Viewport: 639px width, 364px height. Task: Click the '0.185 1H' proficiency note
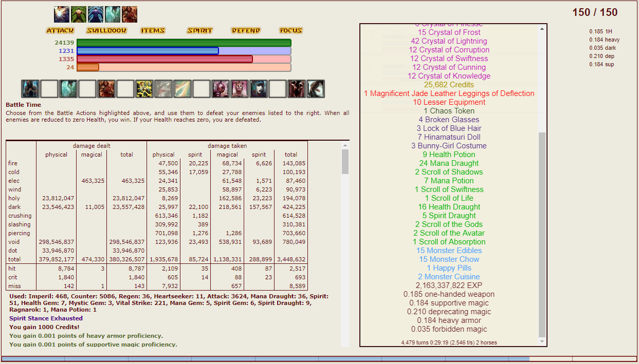pos(600,31)
